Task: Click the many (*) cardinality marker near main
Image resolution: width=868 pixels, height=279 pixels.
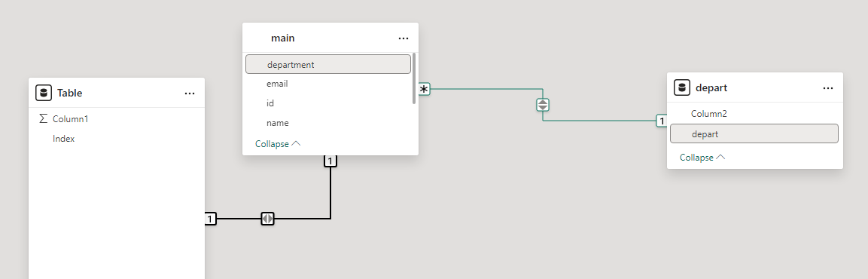Action: (x=424, y=89)
